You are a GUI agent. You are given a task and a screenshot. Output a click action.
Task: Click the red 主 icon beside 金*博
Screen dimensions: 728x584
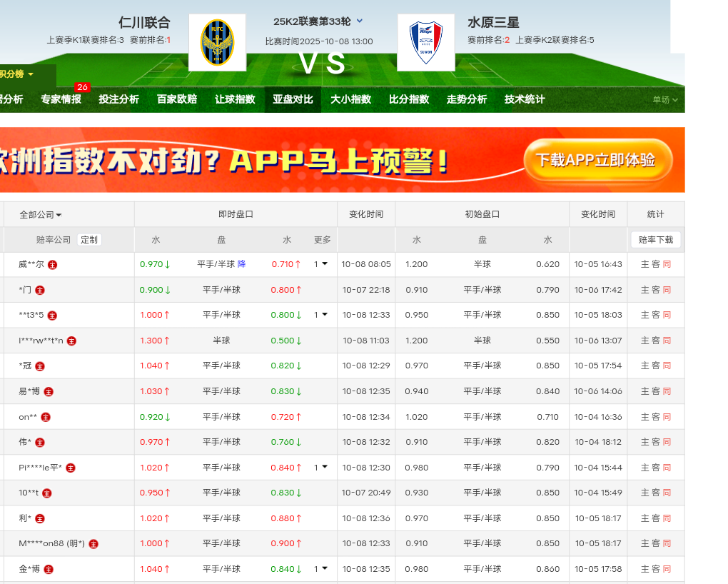49,570
